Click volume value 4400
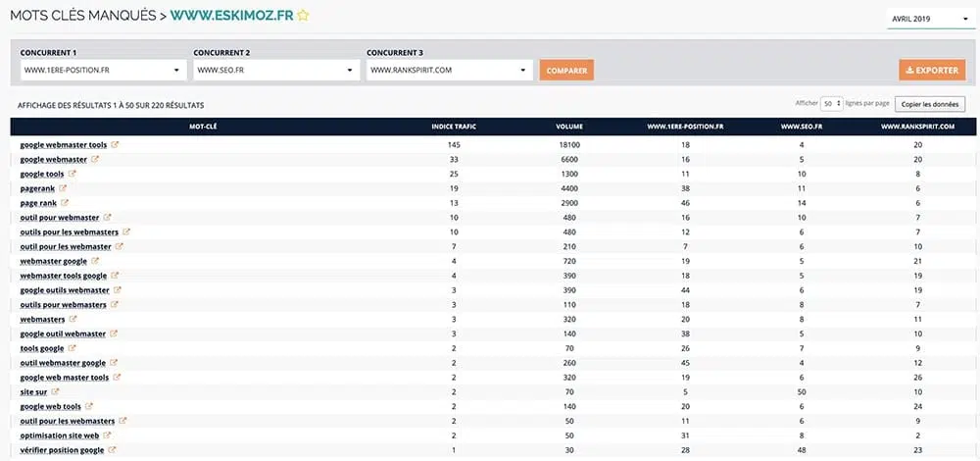 click(569, 188)
